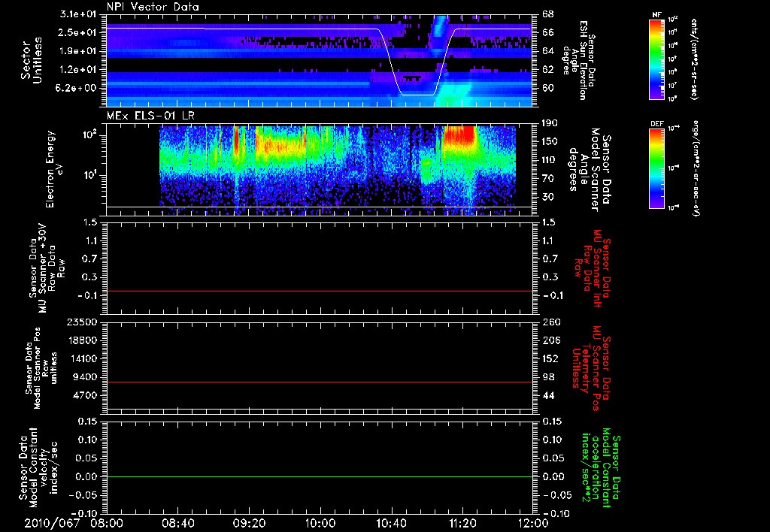The width and height of the screenshot is (770, 532).
Task: Click the '44' telemetry tick value
Action: (x=548, y=395)
